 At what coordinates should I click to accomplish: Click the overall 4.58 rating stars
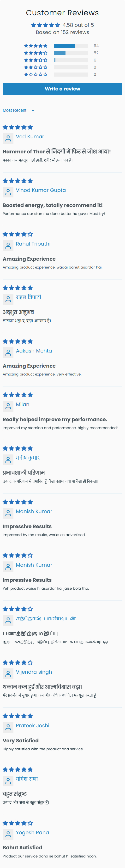tap(46, 25)
